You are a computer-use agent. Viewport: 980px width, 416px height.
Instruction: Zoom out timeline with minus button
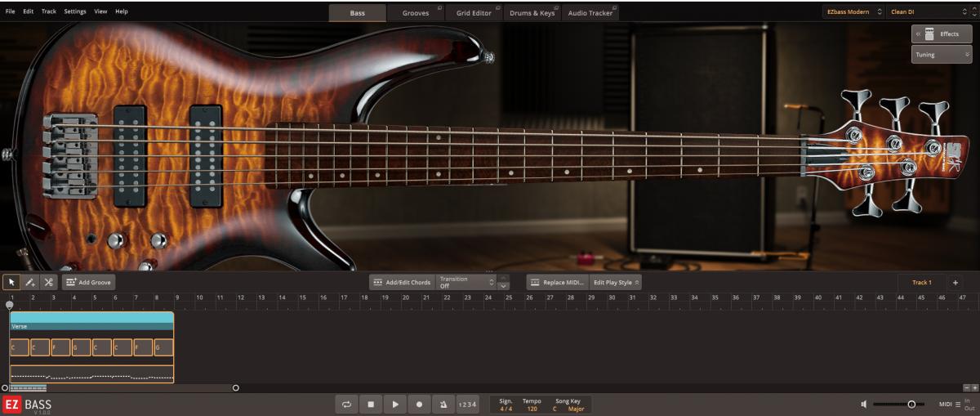click(x=967, y=387)
